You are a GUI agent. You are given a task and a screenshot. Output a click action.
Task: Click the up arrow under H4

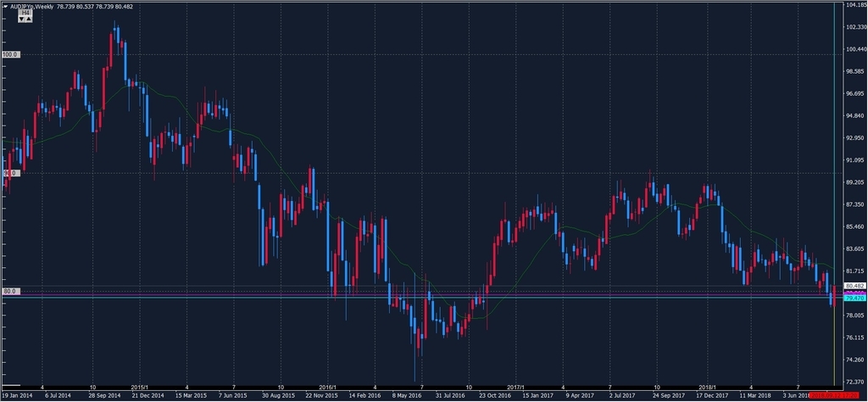(x=29, y=19)
